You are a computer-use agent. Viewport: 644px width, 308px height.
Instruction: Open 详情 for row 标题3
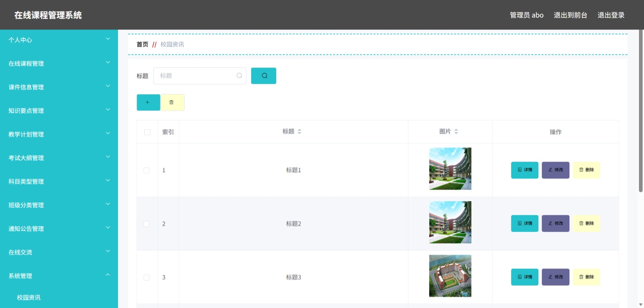point(525,277)
